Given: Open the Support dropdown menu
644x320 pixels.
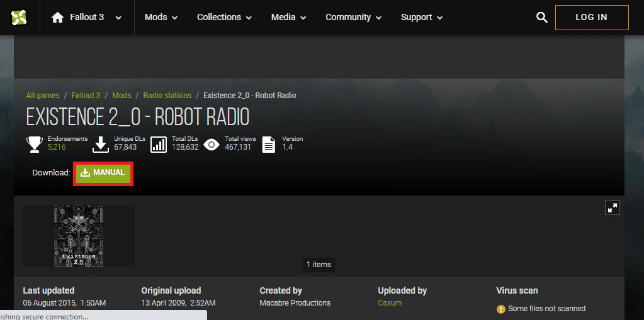Looking at the screenshot, I should coord(422,17).
